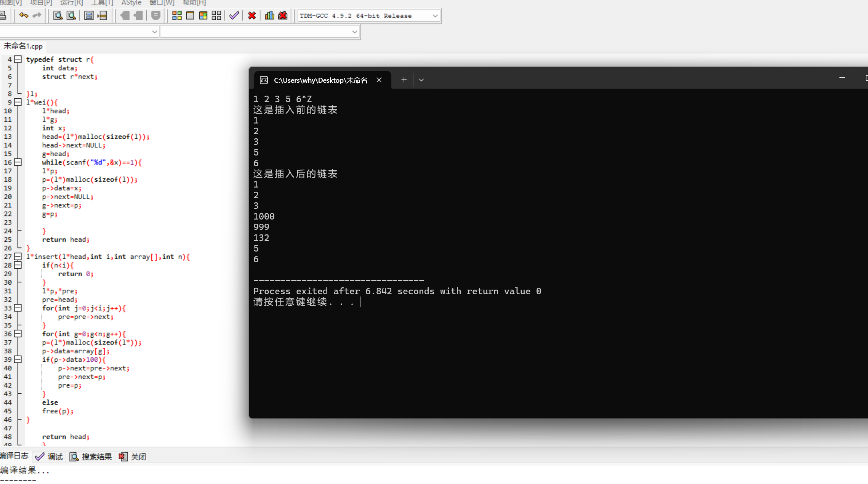Collapse the while loop fold at line 16
Screen dimensions: 868x484
coord(18,162)
